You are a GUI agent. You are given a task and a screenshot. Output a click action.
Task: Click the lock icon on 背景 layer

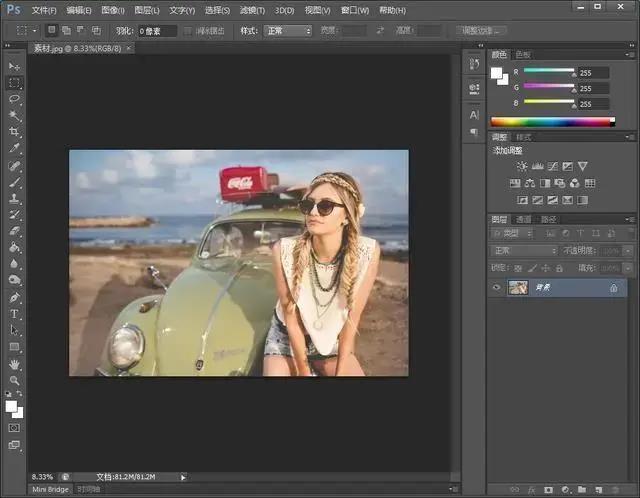pos(613,288)
